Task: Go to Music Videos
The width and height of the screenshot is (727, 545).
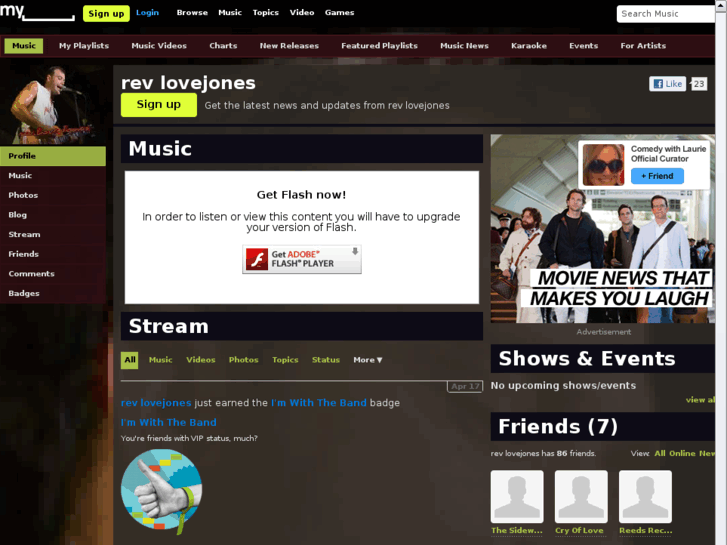Action: [159, 46]
